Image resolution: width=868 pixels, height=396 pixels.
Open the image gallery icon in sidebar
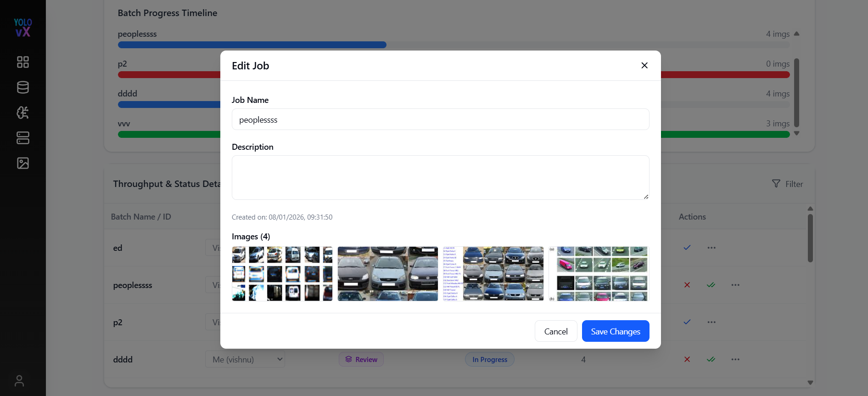[x=23, y=163]
